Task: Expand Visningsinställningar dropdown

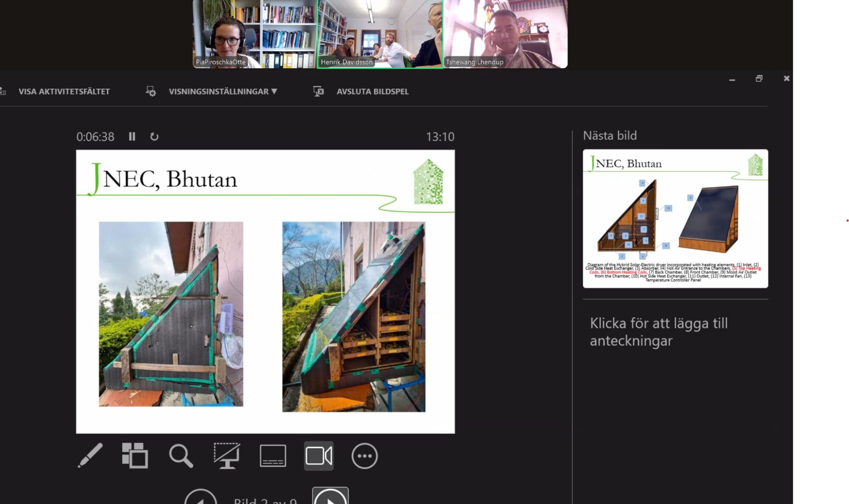Action: click(x=222, y=91)
